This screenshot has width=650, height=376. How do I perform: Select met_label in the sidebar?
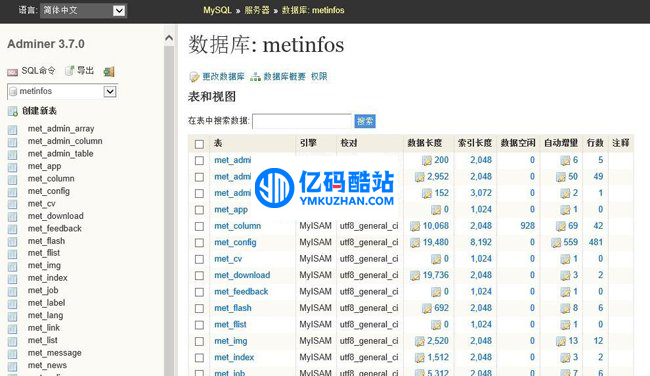point(46,303)
